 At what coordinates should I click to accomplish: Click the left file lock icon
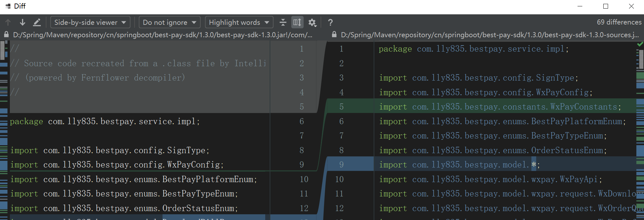[x=6, y=35]
